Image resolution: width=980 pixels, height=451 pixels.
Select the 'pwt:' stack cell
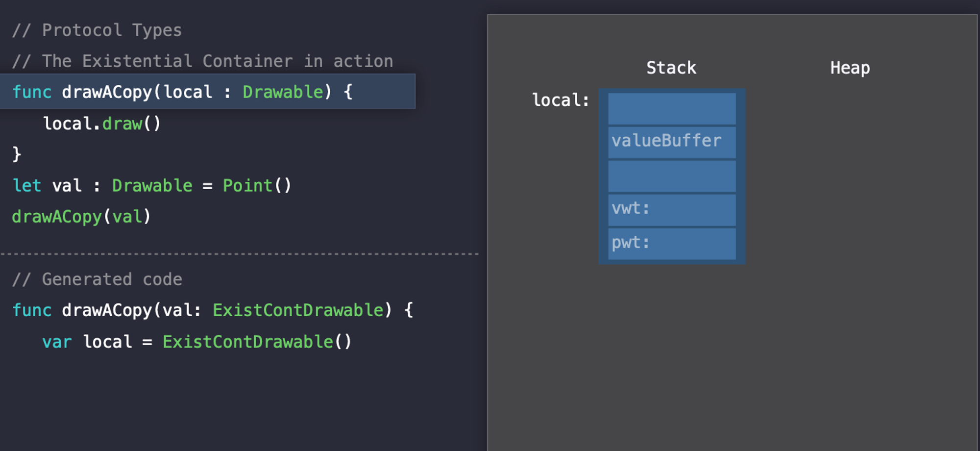click(x=672, y=244)
